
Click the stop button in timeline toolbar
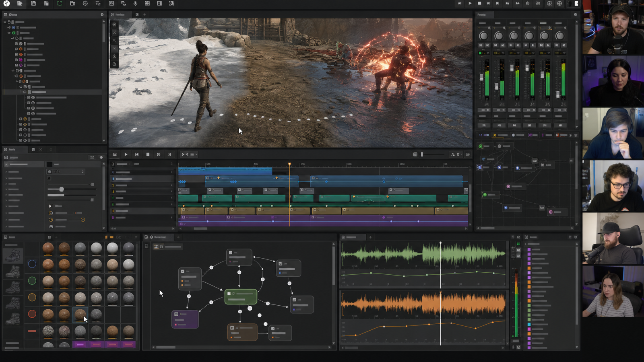[148, 154]
